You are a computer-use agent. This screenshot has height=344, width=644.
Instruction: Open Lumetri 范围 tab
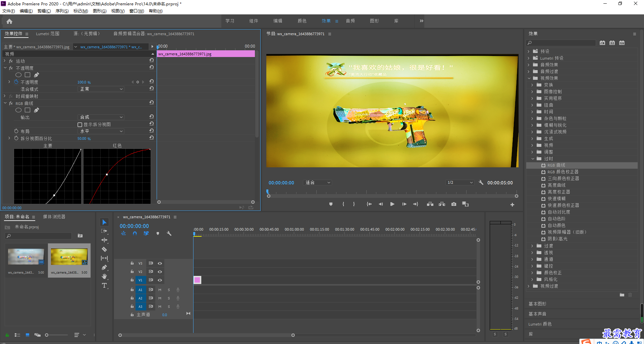[48, 34]
